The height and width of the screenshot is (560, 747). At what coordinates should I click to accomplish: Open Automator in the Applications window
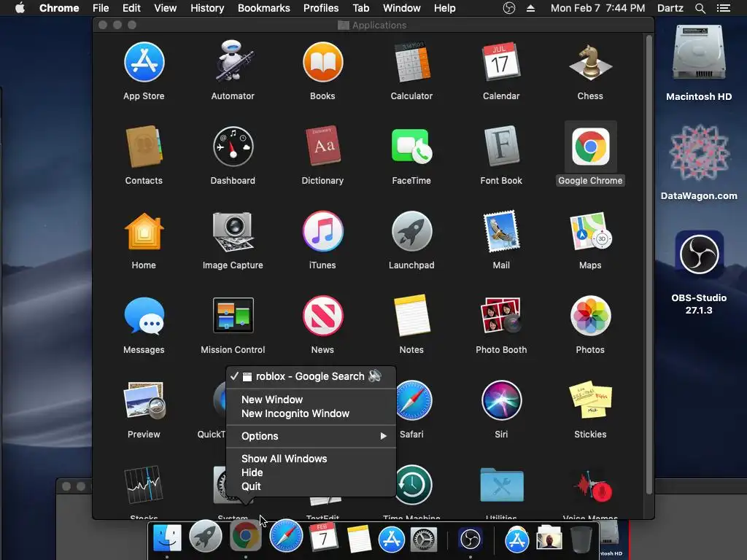pyautogui.click(x=233, y=61)
